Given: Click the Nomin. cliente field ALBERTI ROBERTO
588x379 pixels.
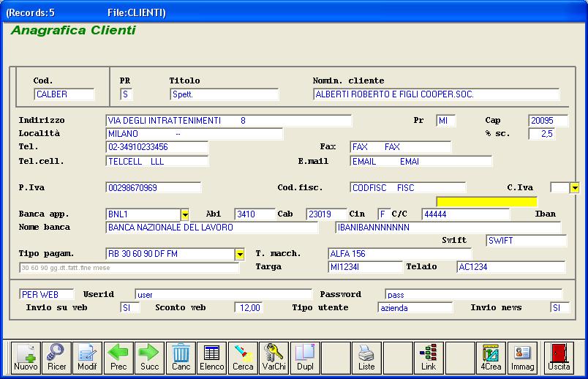Looking at the screenshot, I should [x=436, y=94].
